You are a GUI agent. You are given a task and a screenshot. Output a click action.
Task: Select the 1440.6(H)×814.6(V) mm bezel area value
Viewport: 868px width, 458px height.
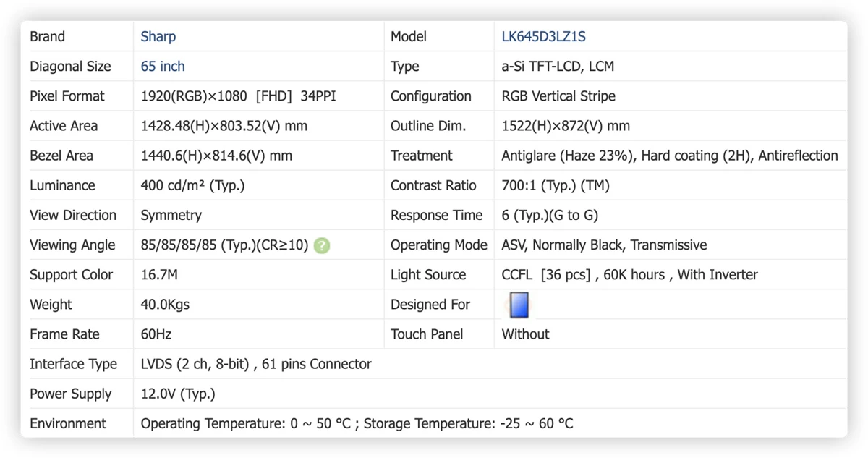point(216,156)
